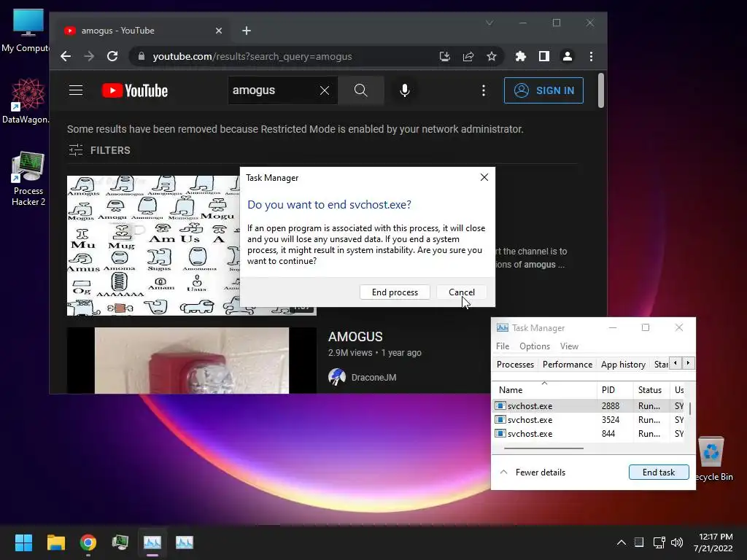The width and height of the screenshot is (747, 560).
Task: Open Task Manager View menu
Action: pyautogui.click(x=569, y=346)
